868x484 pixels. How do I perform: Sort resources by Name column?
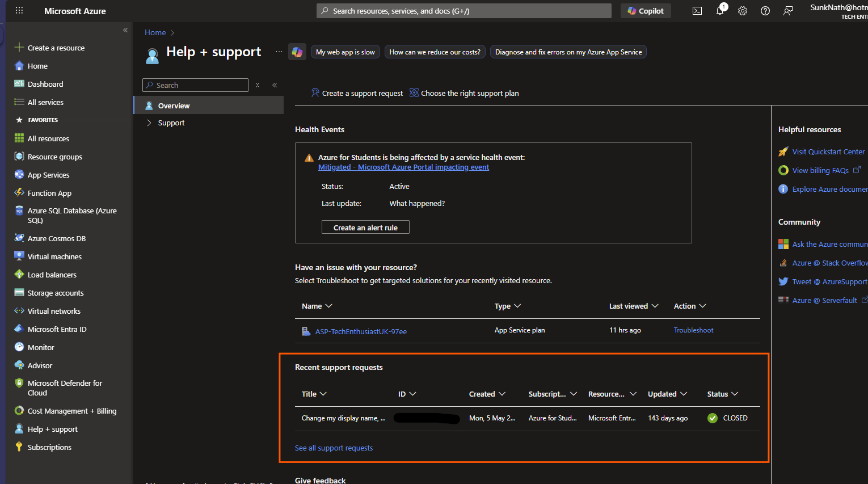[x=317, y=306]
